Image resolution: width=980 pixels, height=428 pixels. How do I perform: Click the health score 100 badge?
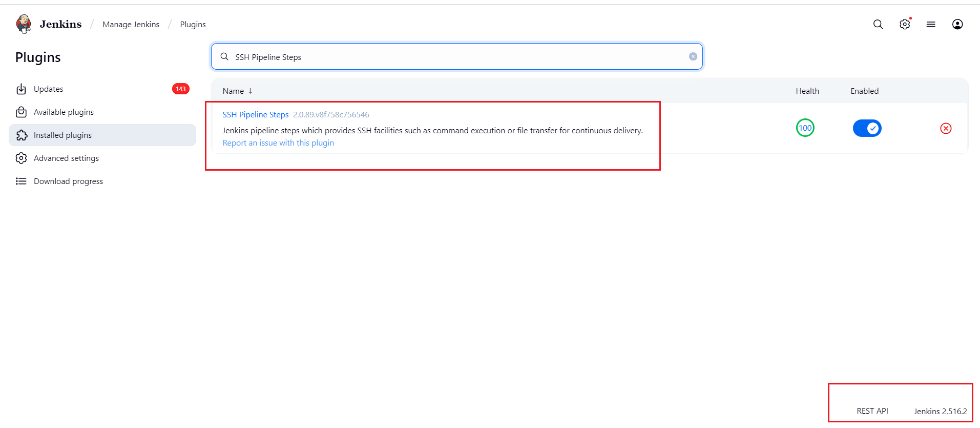click(805, 128)
